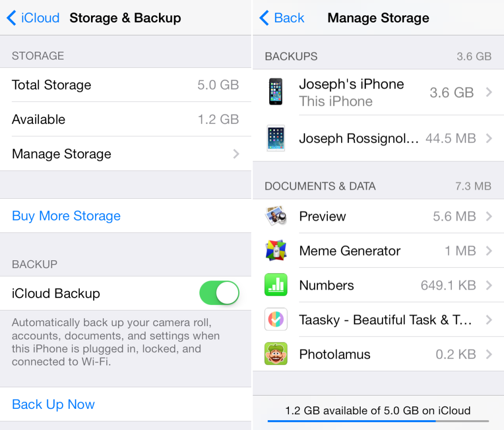Open the Preview app icon
The height and width of the screenshot is (430, 504).
[276, 216]
